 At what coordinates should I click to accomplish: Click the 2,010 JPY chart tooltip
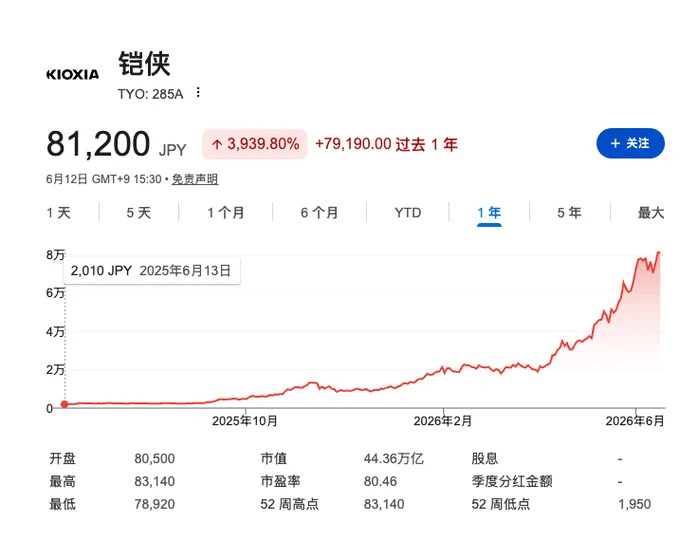click(151, 271)
